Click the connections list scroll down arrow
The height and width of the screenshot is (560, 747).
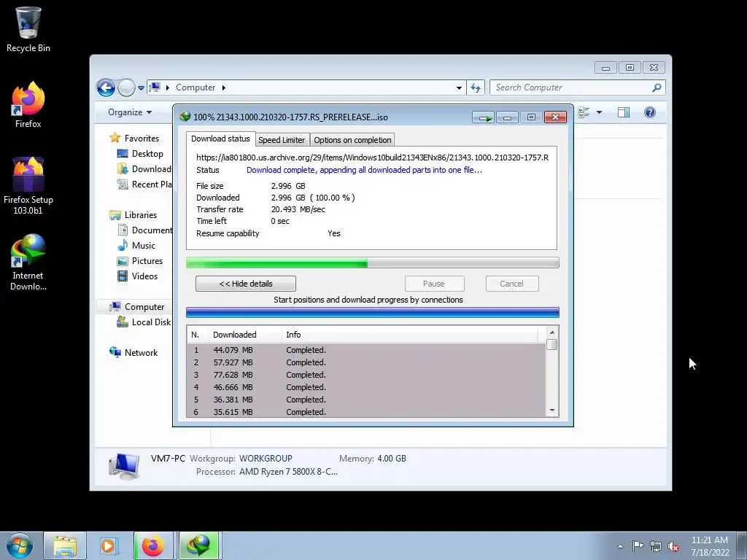[x=552, y=411]
